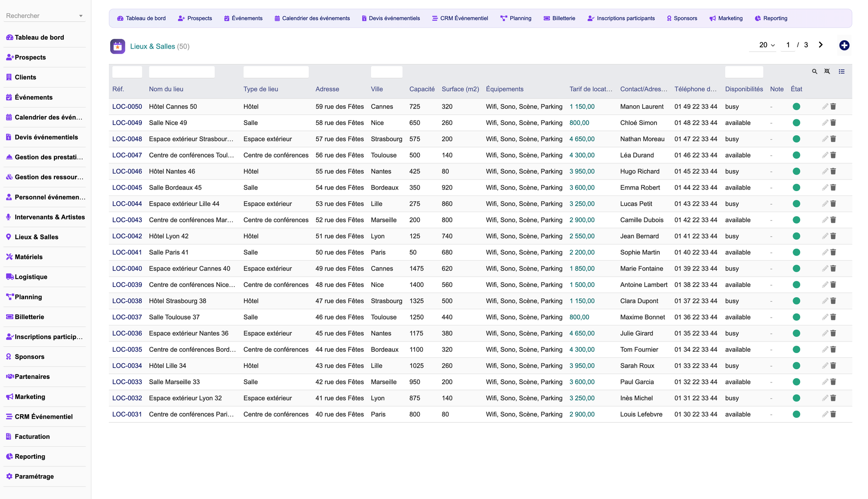Open the LOC-0045 reference link
This screenshot has width=868, height=499.
tap(127, 187)
